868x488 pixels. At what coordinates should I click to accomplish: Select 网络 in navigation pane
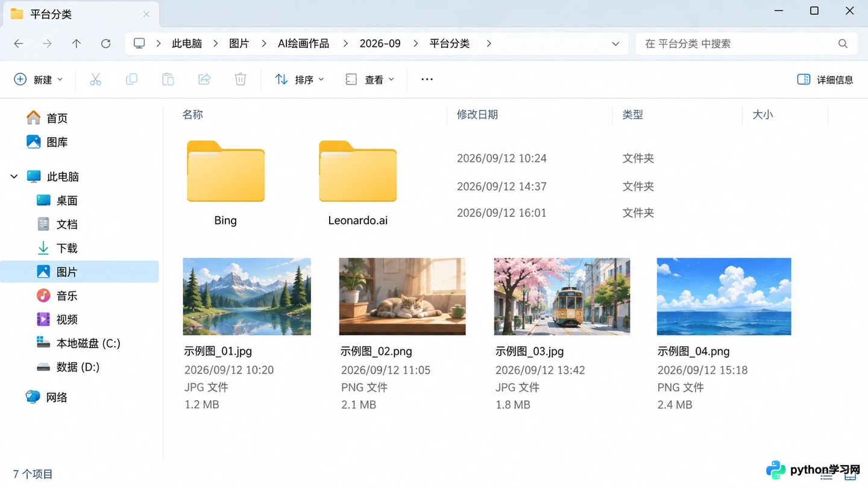(x=46, y=398)
